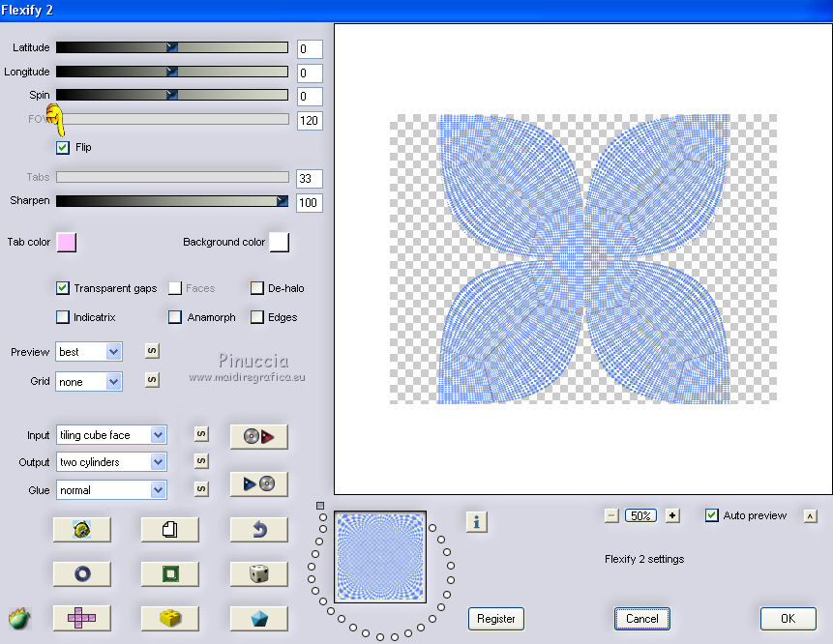This screenshot has height=644, width=833.
Task: Click the S button beside Grid
Action: pos(152,380)
